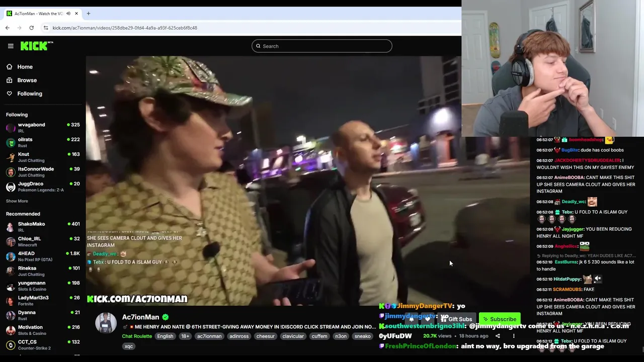
Task: Close the Ac7ionMan browser tab
Action: pos(76,14)
